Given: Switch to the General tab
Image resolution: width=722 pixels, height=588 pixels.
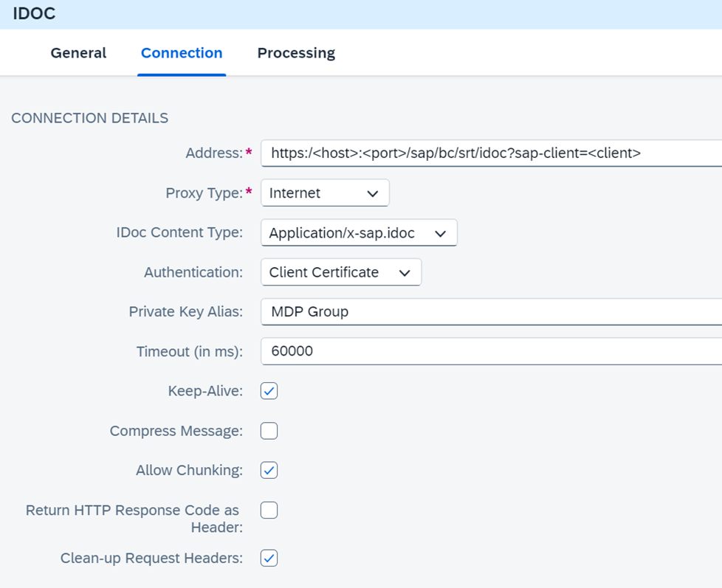Looking at the screenshot, I should click(78, 53).
